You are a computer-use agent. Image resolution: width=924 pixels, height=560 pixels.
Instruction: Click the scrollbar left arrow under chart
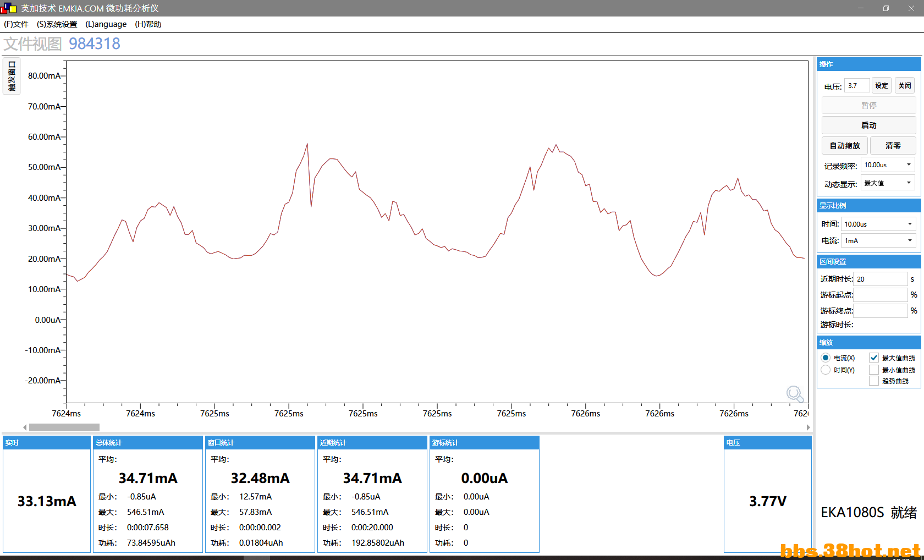click(x=25, y=427)
